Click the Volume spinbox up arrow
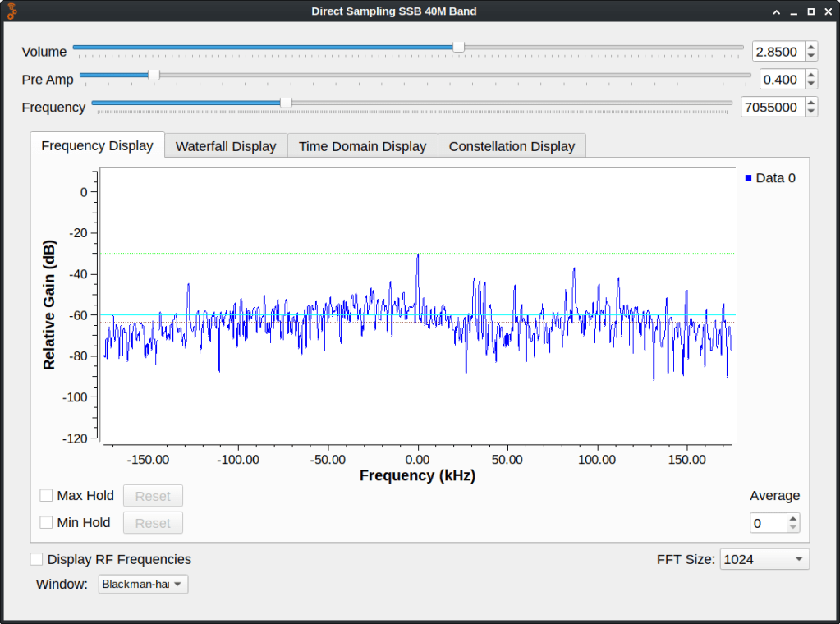Screen dimensions: 840x624 (x=811, y=47)
